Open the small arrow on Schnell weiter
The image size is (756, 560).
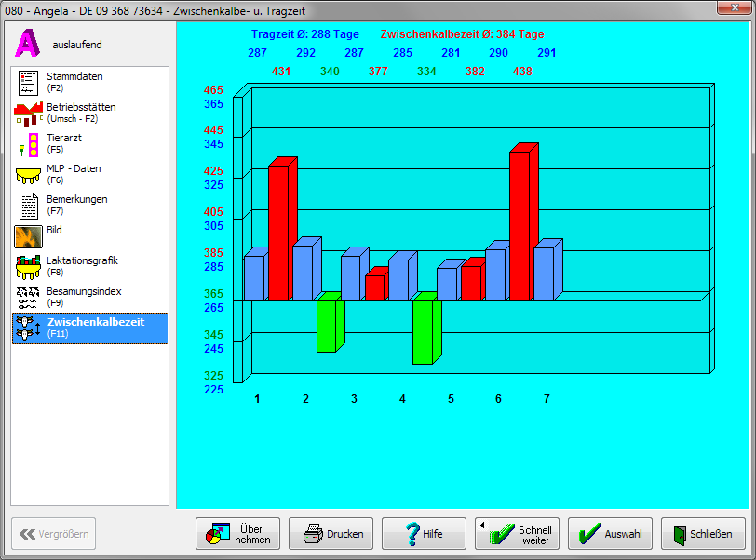[x=482, y=526]
